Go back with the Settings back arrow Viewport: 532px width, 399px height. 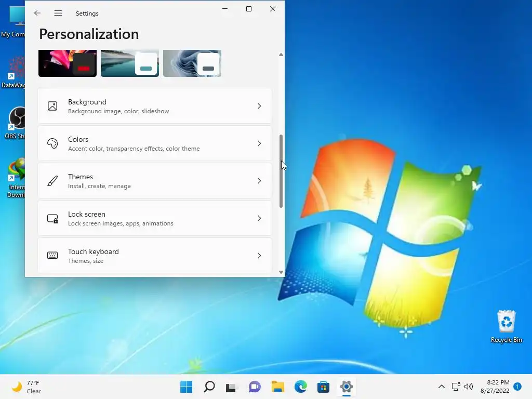coord(37,13)
